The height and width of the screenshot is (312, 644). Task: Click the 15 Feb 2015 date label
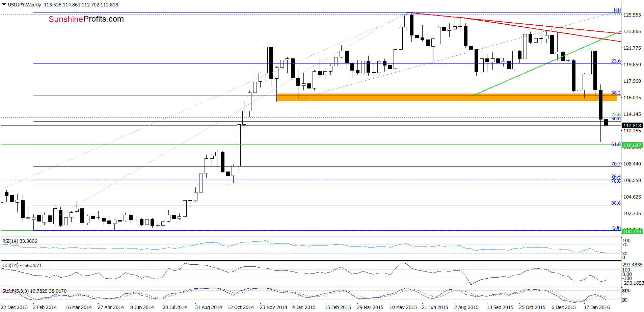coord(338,307)
